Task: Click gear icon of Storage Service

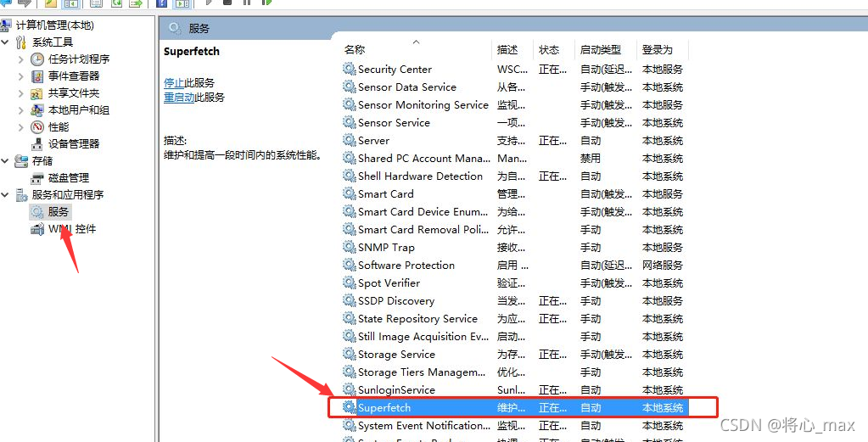Action: pyautogui.click(x=350, y=354)
